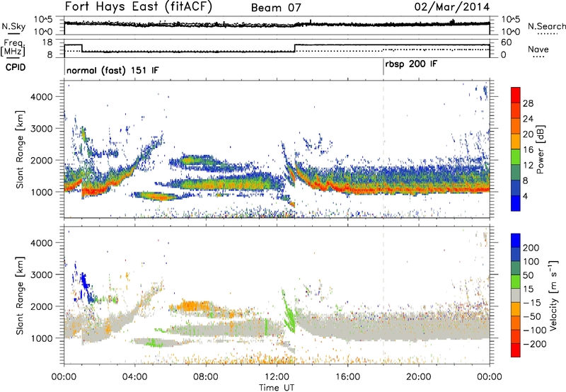The image size is (566, 392).
Task: Click the dashed vertical CPID-change line in the power plot
Action: [383, 149]
